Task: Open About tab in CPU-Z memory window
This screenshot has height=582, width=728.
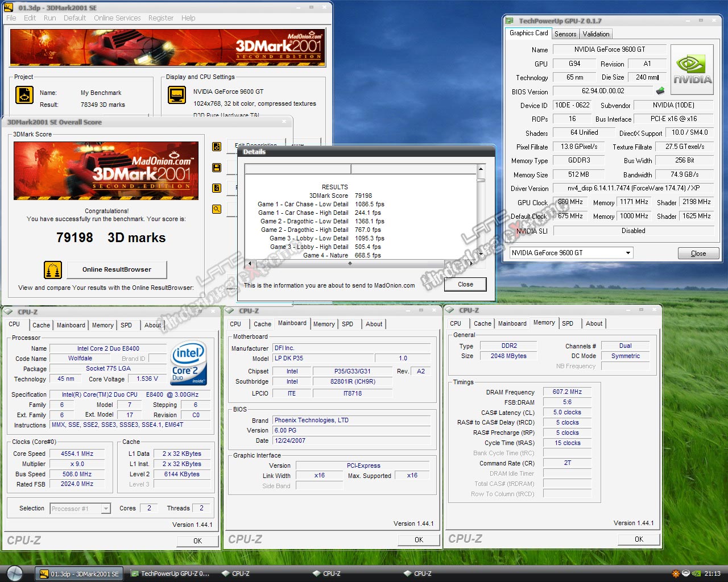Action: [x=594, y=323]
